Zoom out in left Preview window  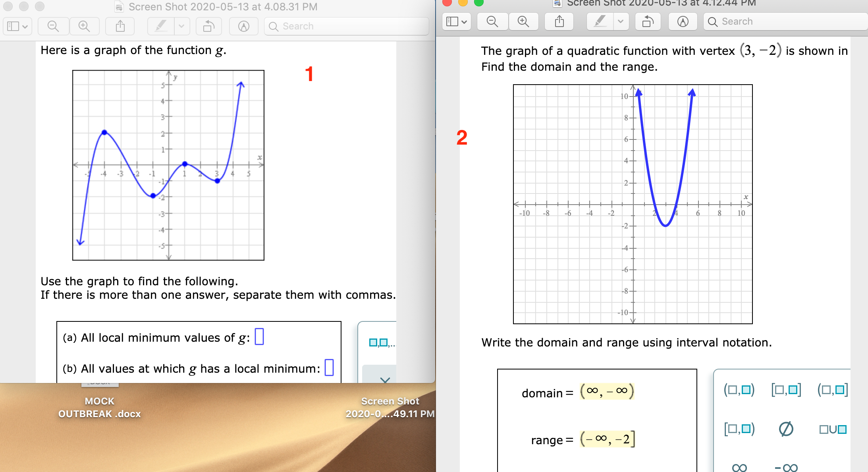point(53,26)
